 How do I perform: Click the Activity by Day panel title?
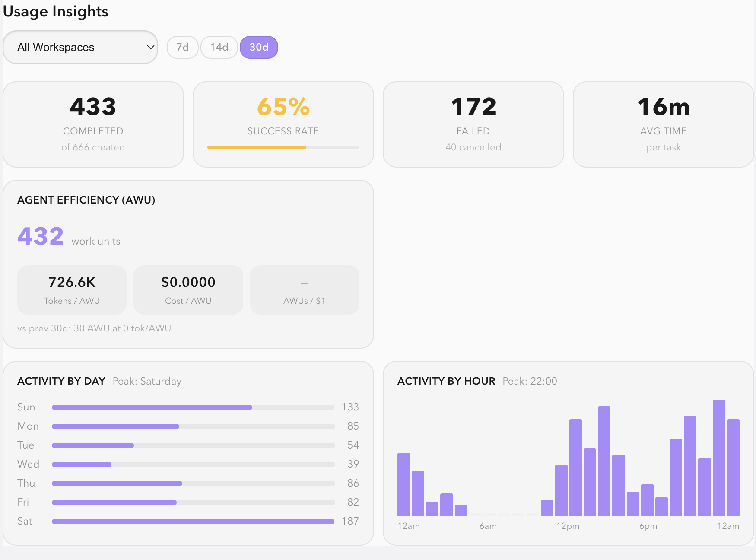point(61,381)
